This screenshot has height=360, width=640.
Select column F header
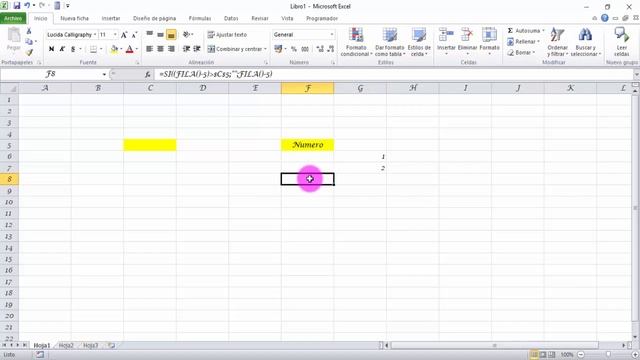tap(307, 88)
